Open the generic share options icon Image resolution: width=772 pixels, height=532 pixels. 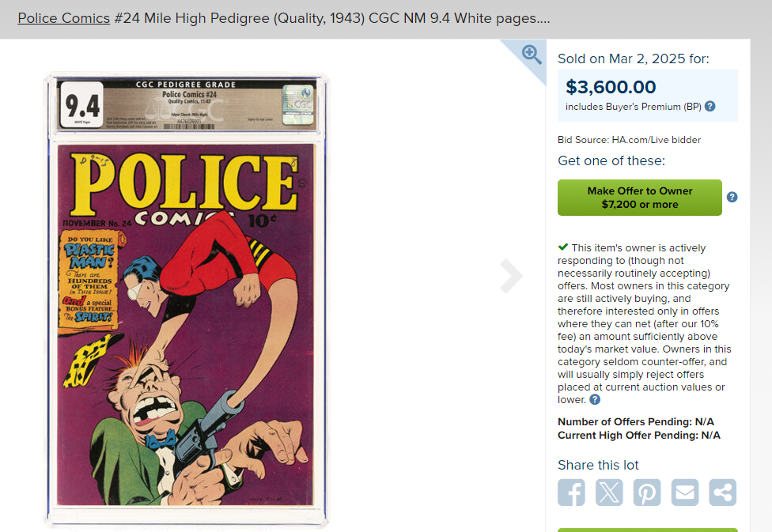(722, 492)
